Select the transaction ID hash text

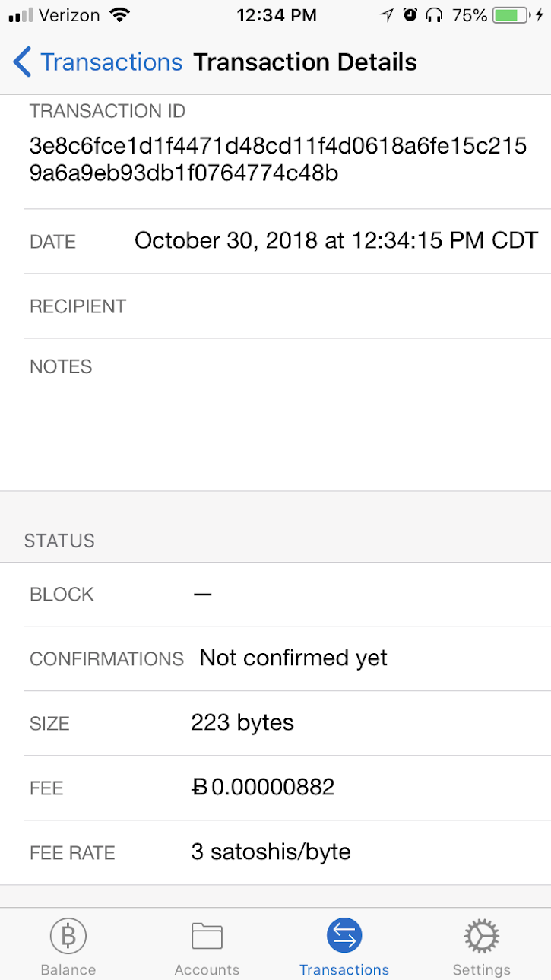point(278,159)
